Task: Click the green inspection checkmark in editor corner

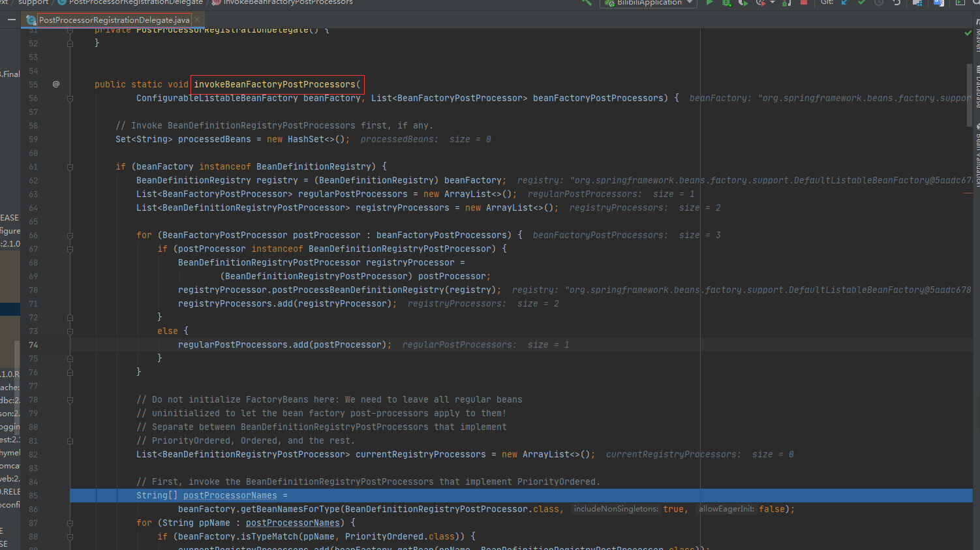Action: [968, 33]
